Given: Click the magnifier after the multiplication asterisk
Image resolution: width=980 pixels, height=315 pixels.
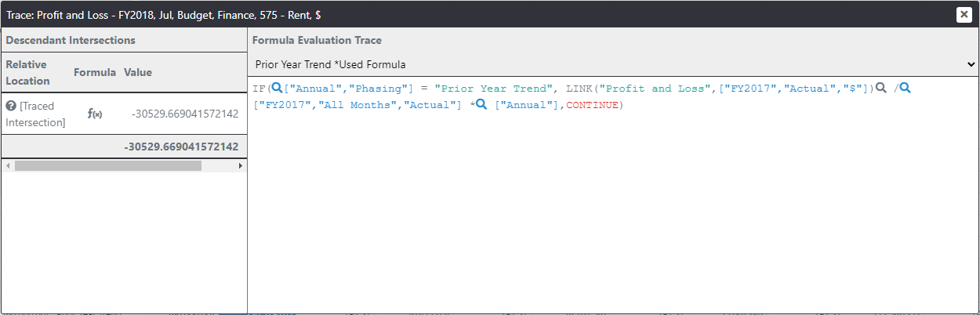Looking at the screenshot, I should [481, 104].
